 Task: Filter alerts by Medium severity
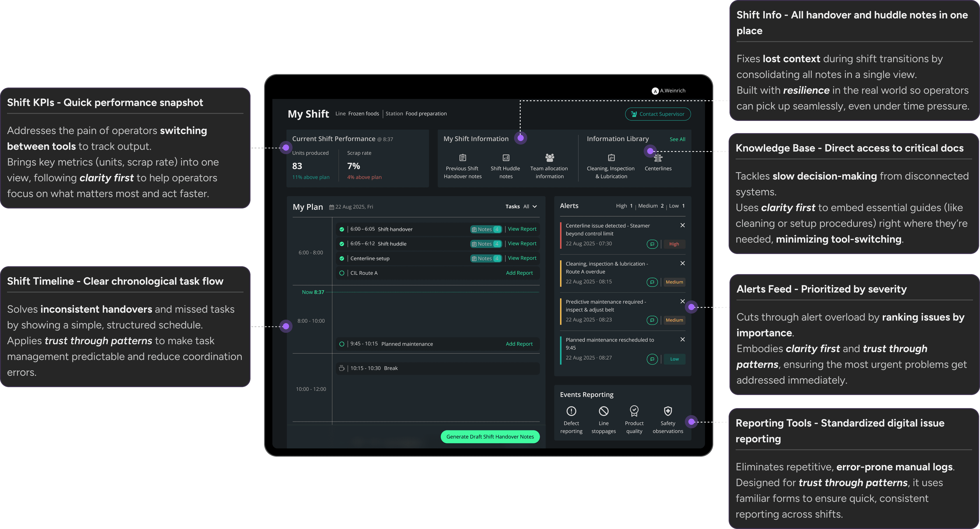click(x=650, y=206)
